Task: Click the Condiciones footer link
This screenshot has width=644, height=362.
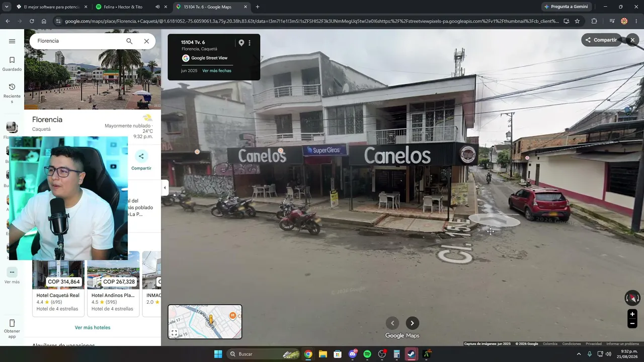Action: point(572,344)
